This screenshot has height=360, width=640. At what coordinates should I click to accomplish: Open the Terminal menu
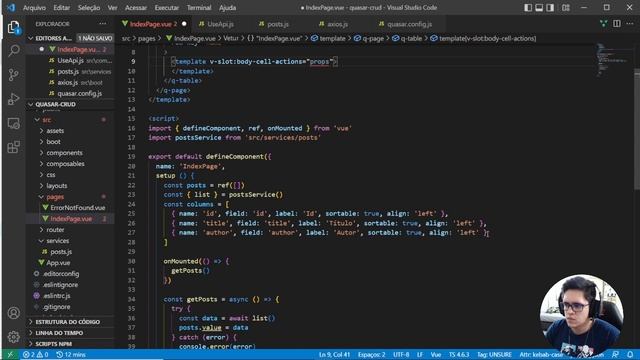point(199,8)
